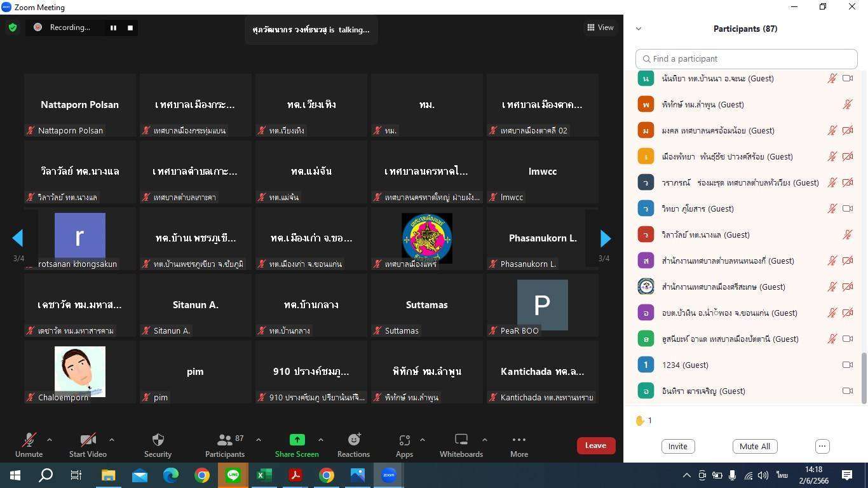868x488 pixels.
Task: Click the Security shield icon
Action: [158, 440]
